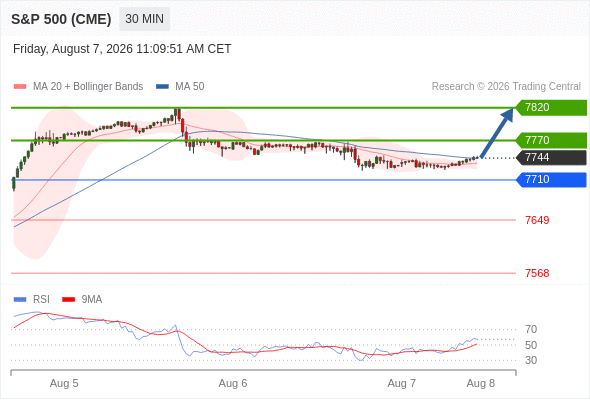590x400 pixels.
Task: Click the 7770 green resistance label
Action: [x=551, y=140]
